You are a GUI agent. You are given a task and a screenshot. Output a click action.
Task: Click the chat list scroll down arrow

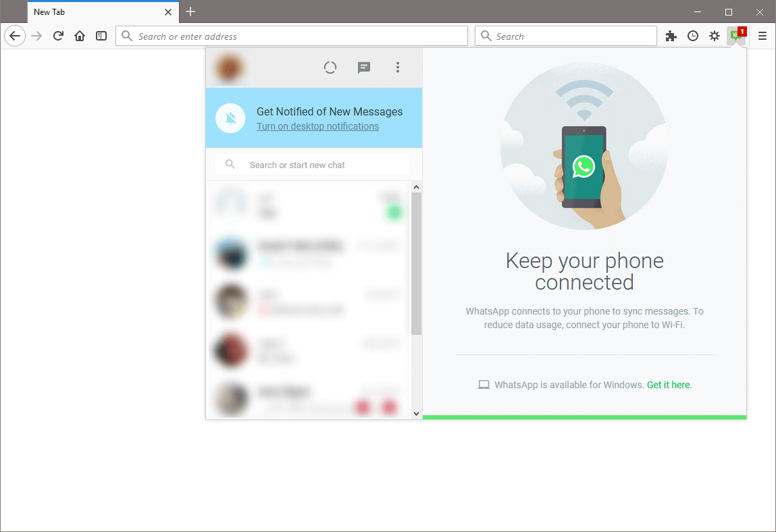coord(416,414)
